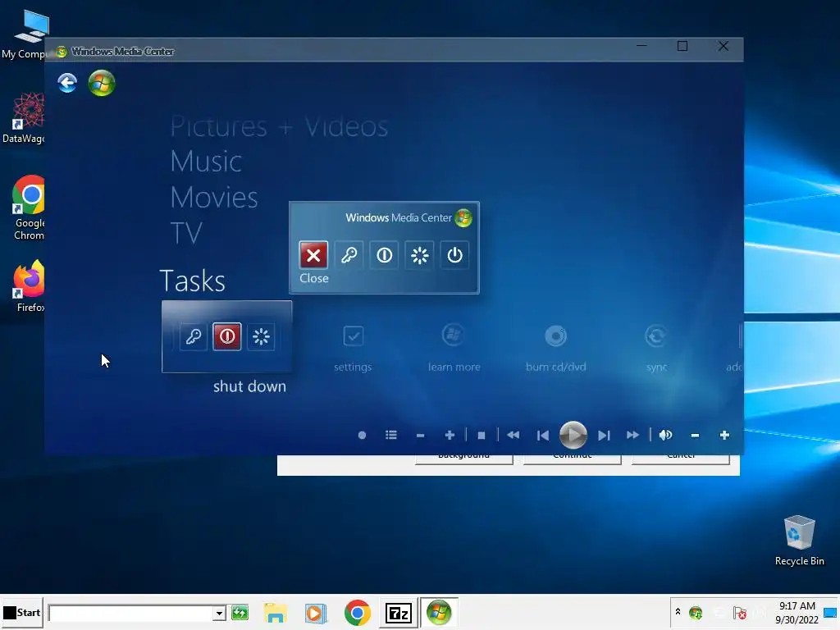
Task: Open Chrome from the taskbar
Action: pos(358,614)
